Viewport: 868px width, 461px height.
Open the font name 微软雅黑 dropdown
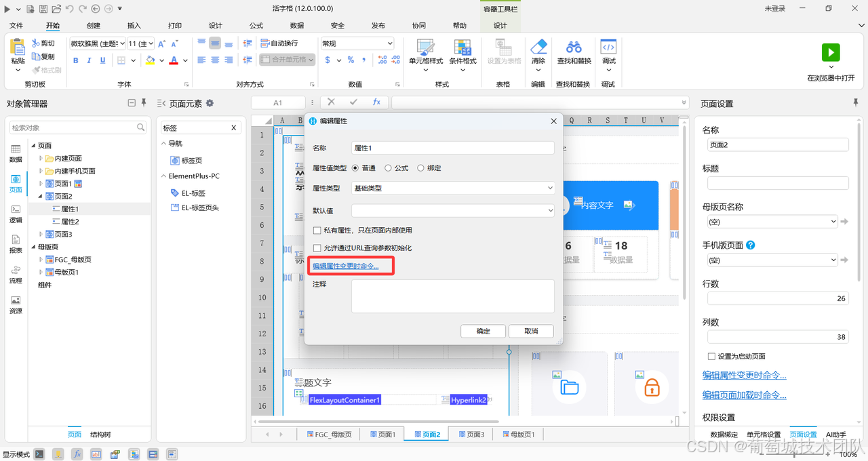click(x=98, y=43)
